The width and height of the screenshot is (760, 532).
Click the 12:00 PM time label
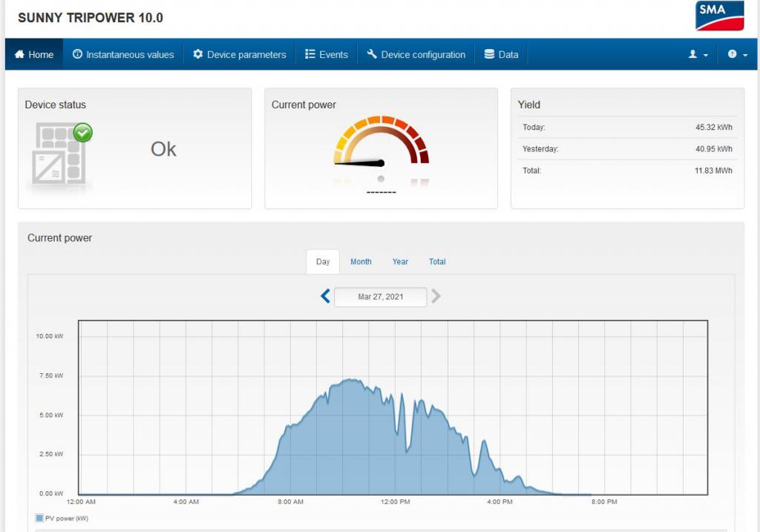click(396, 502)
